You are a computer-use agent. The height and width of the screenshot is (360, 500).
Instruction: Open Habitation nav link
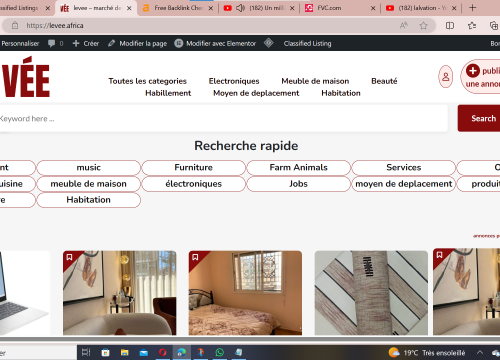pos(341,93)
